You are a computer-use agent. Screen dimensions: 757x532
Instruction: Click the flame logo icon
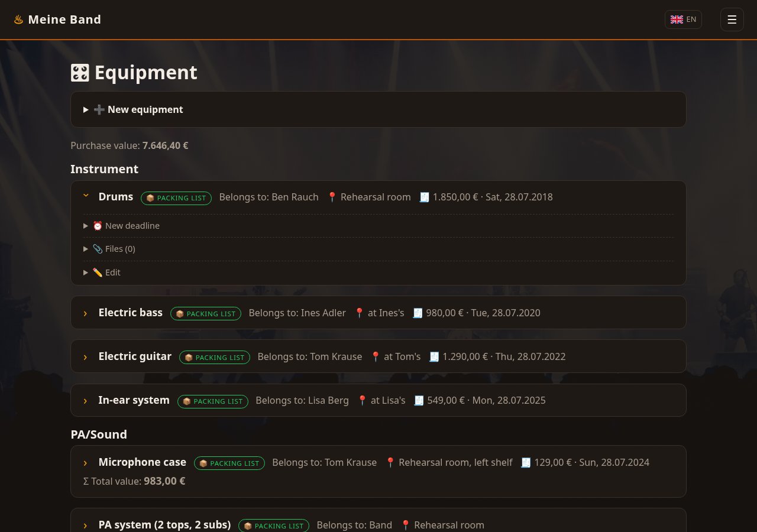coord(18,20)
